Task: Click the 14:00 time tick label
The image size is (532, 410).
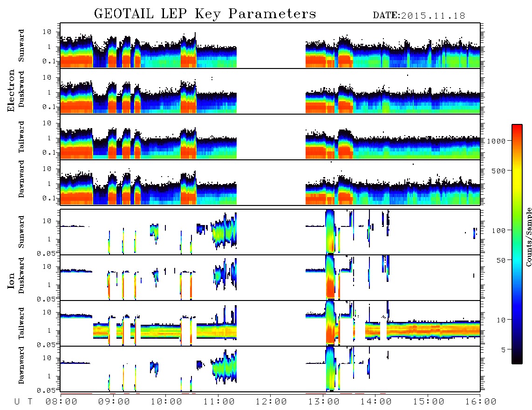Action: pos(376,402)
